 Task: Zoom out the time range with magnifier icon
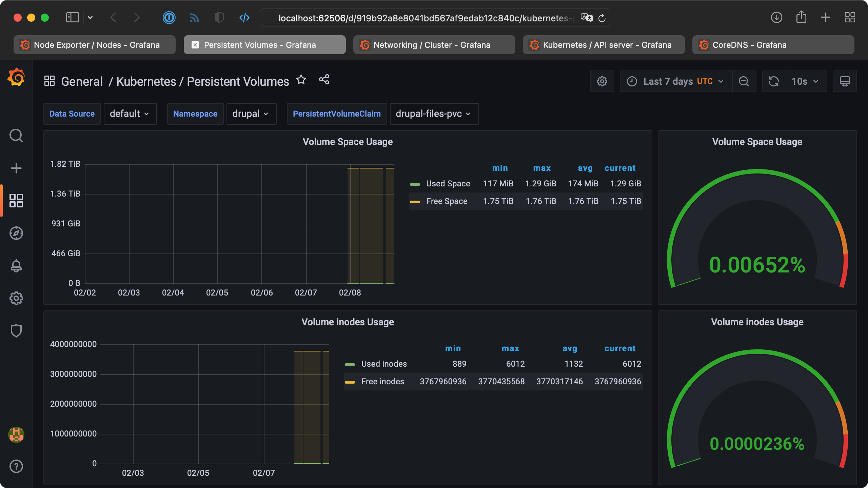pos(744,81)
